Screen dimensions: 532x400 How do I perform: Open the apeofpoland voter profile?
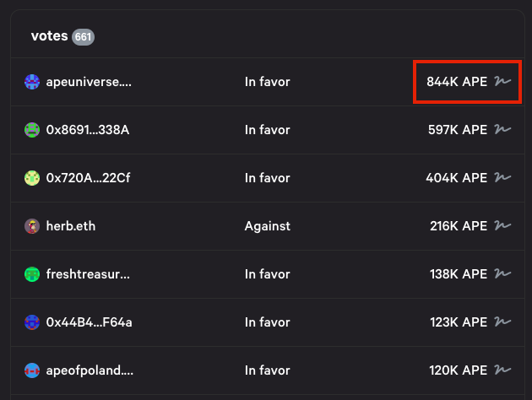click(90, 370)
